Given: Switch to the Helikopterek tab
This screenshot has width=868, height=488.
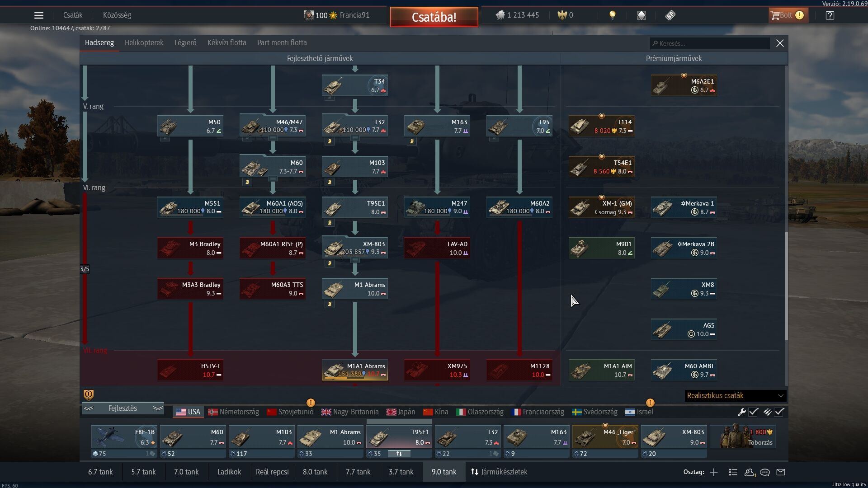Looking at the screenshot, I should click(144, 43).
